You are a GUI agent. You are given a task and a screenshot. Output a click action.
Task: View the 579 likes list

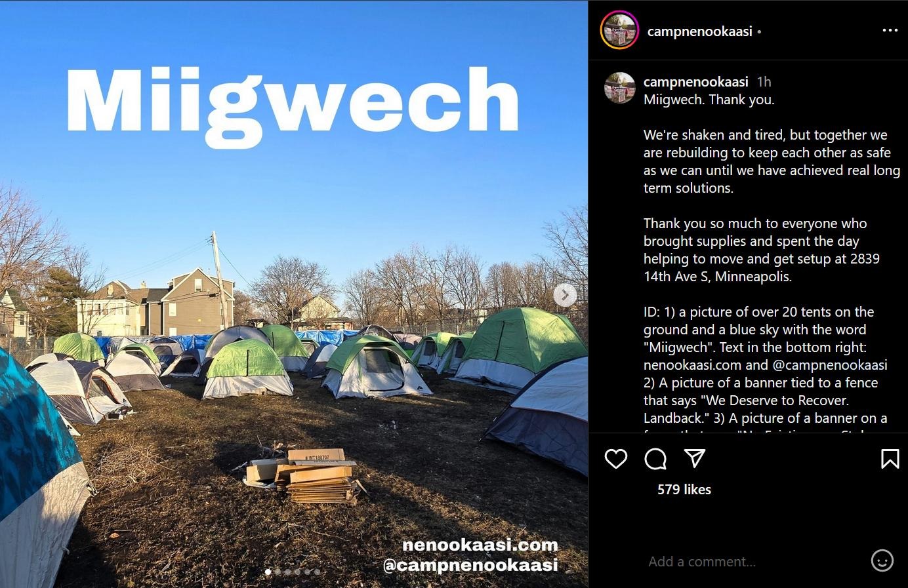point(684,489)
